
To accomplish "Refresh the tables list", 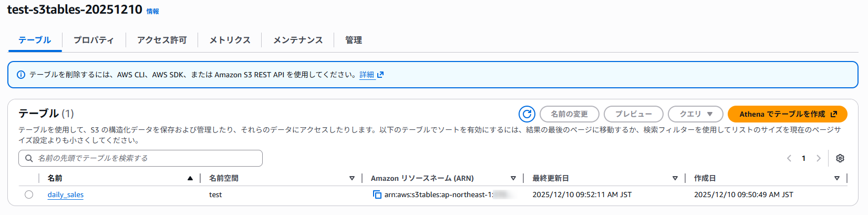I will [526, 114].
